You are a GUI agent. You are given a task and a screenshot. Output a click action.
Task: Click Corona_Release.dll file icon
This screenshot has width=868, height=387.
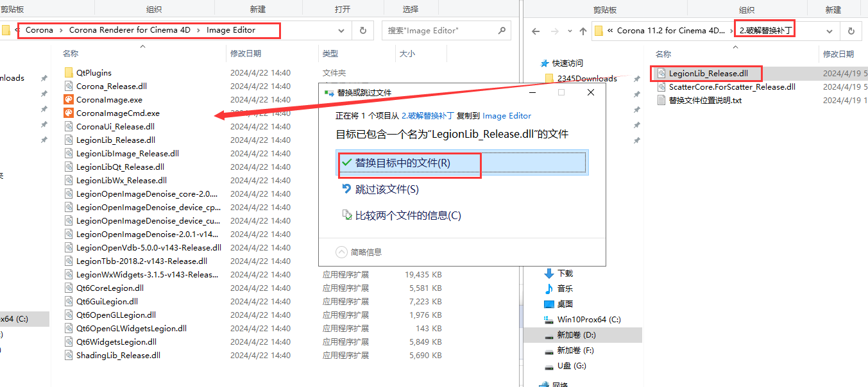coord(69,86)
